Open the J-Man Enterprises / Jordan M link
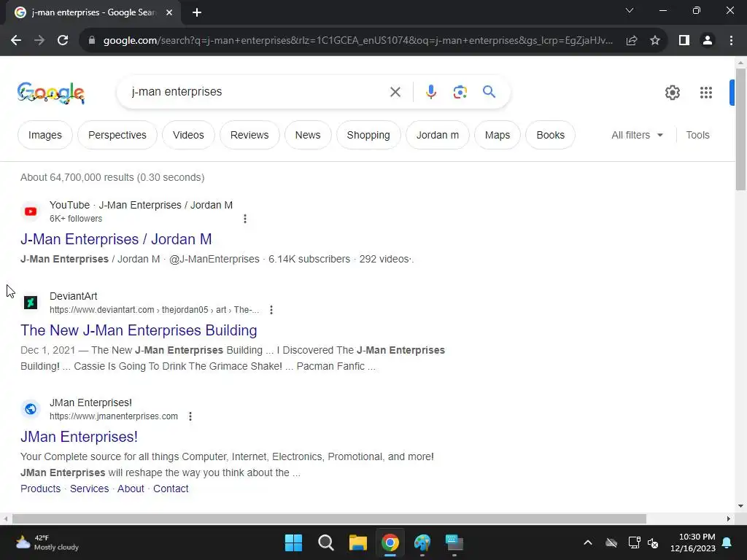 pos(116,239)
